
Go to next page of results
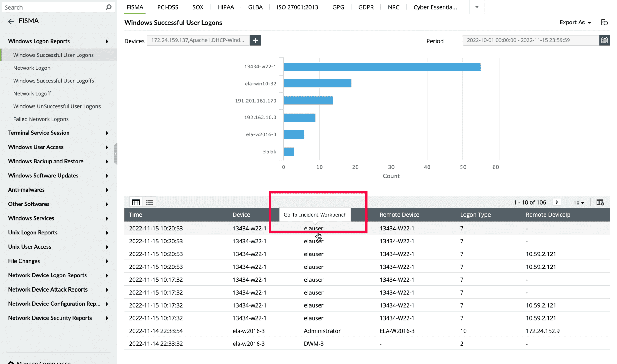pyautogui.click(x=557, y=202)
